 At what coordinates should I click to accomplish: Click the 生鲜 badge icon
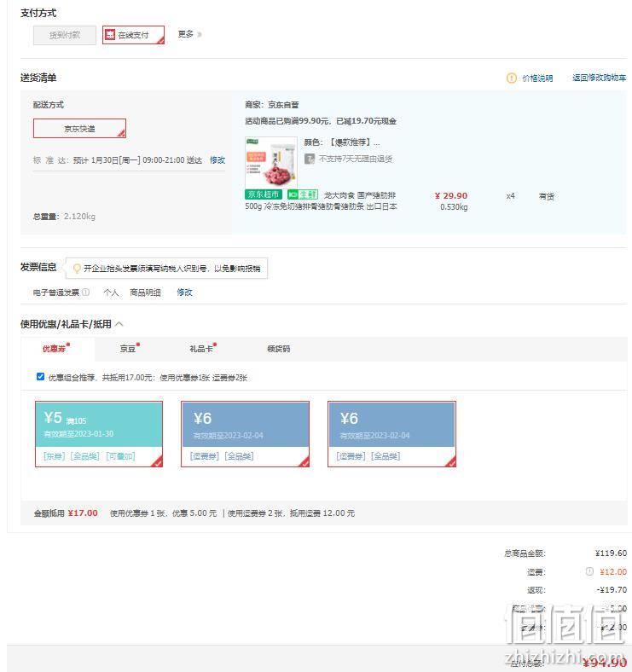tap(303, 194)
